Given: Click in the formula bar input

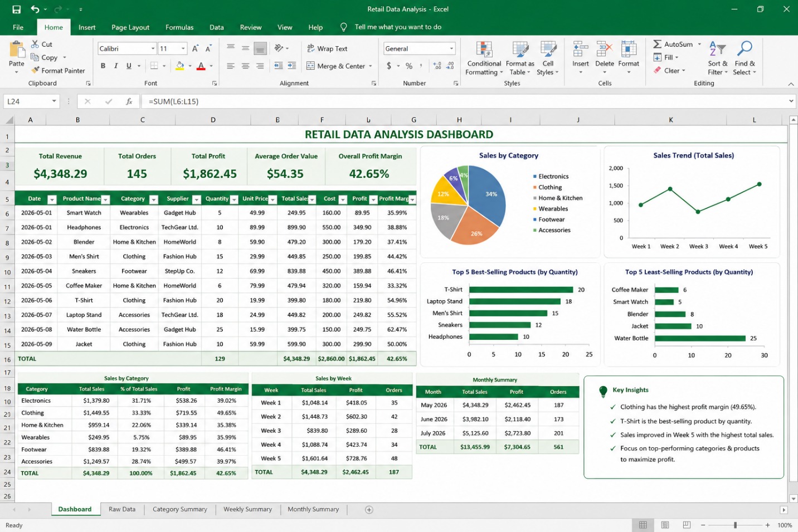Looking at the screenshot, I should tap(463, 101).
